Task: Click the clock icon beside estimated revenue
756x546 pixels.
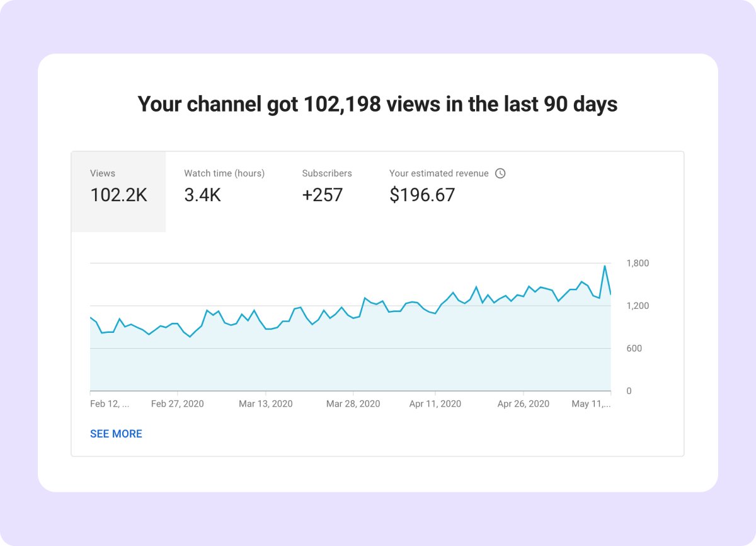Action: tap(500, 173)
